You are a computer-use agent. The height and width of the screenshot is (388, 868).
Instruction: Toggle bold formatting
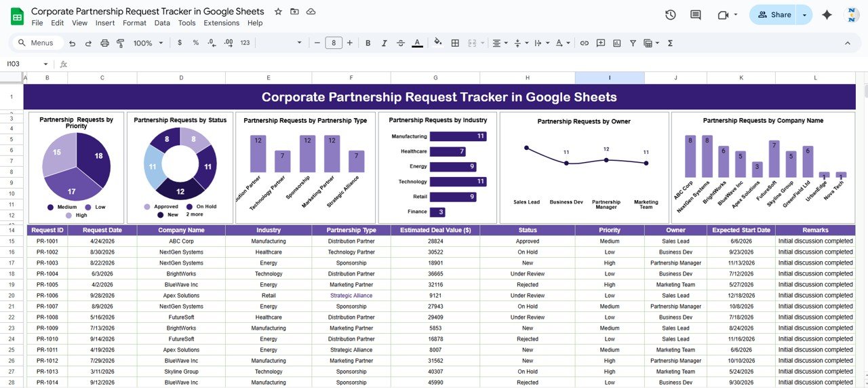(x=368, y=43)
